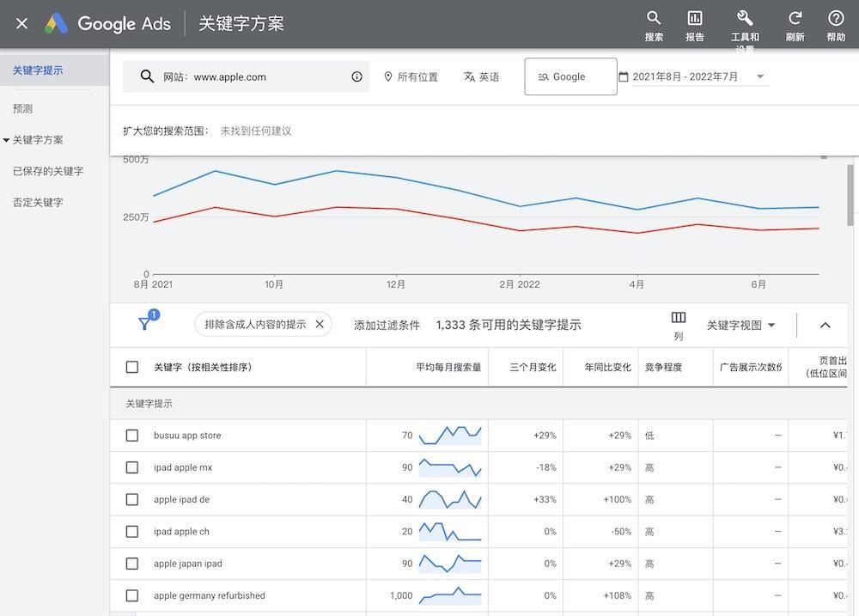Toggle the select-all keywords checkbox
The height and width of the screenshot is (616, 859).
[132, 367]
